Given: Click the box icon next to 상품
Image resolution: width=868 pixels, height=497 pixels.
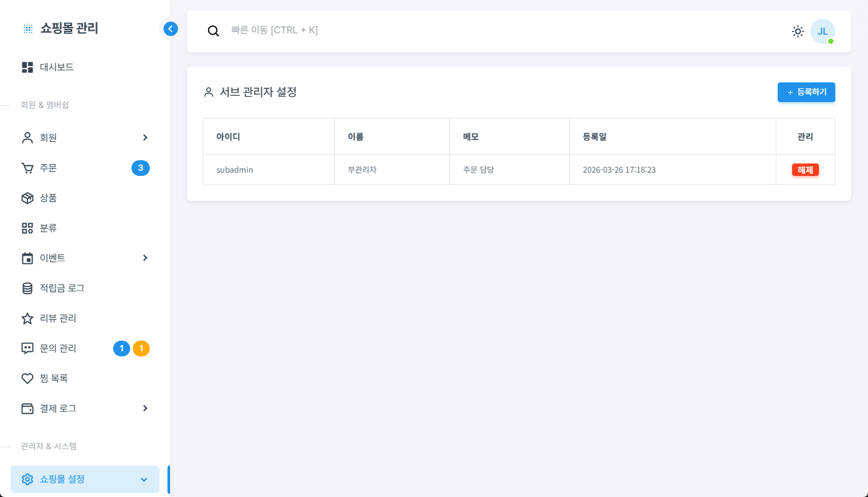Looking at the screenshot, I should pos(27,198).
